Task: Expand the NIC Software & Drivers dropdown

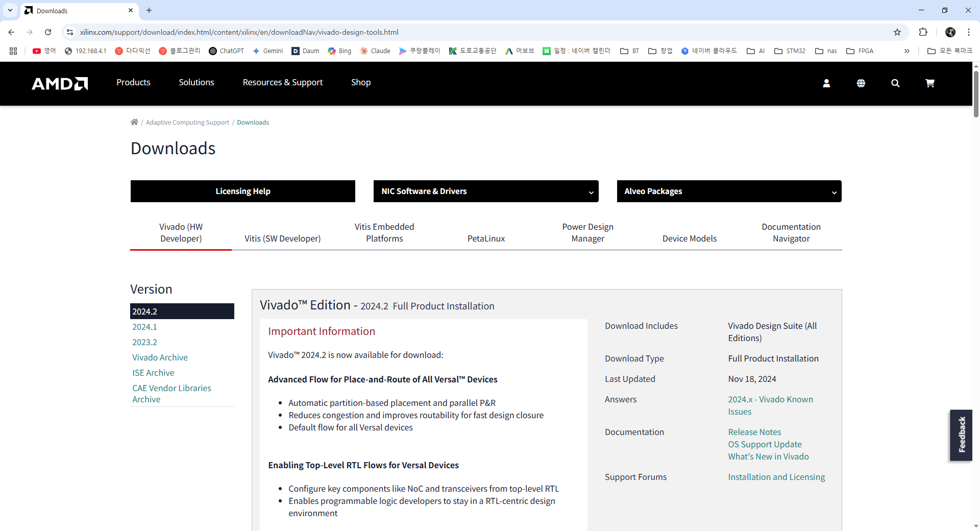Action: (486, 191)
